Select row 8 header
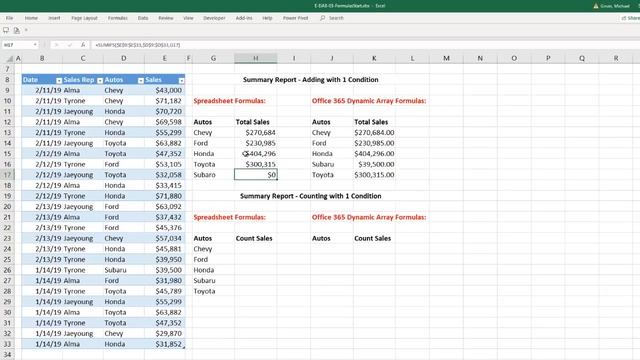Screen dimensions: 640x360 click(7, 80)
